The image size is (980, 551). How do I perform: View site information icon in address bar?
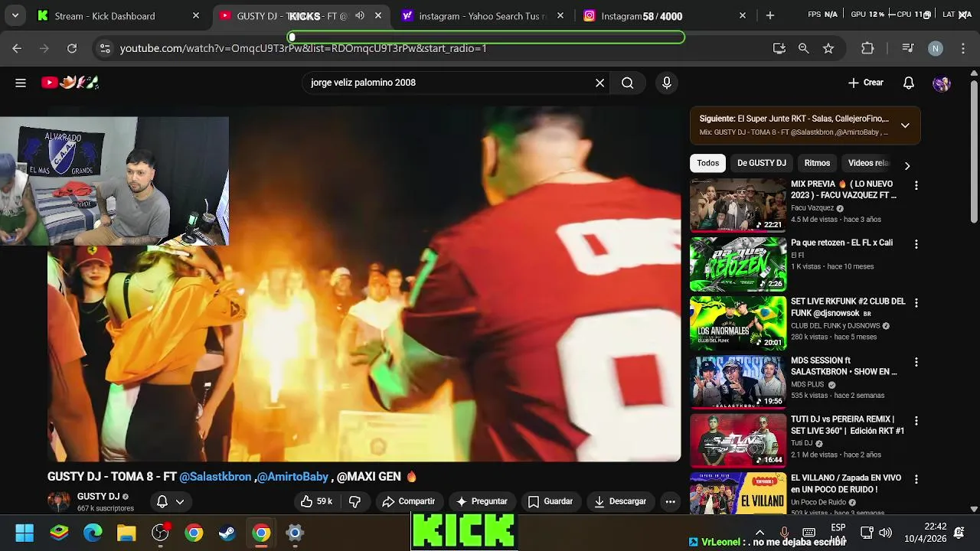click(105, 48)
